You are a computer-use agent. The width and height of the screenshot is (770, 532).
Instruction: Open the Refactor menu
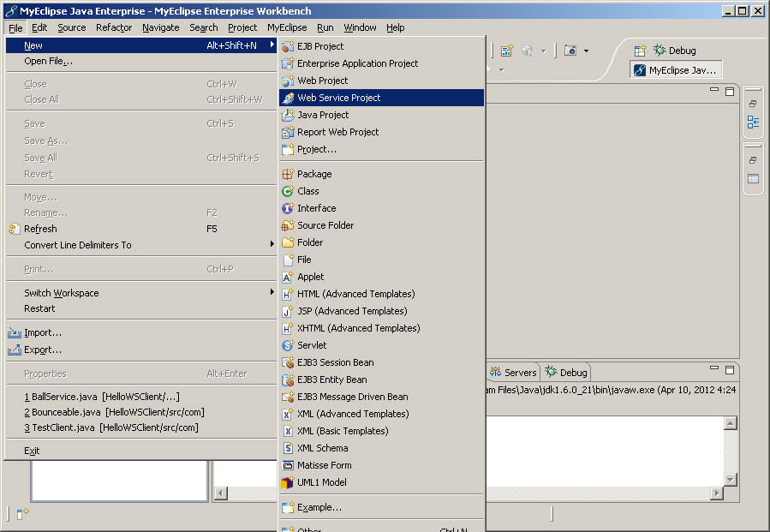click(x=114, y=27)
